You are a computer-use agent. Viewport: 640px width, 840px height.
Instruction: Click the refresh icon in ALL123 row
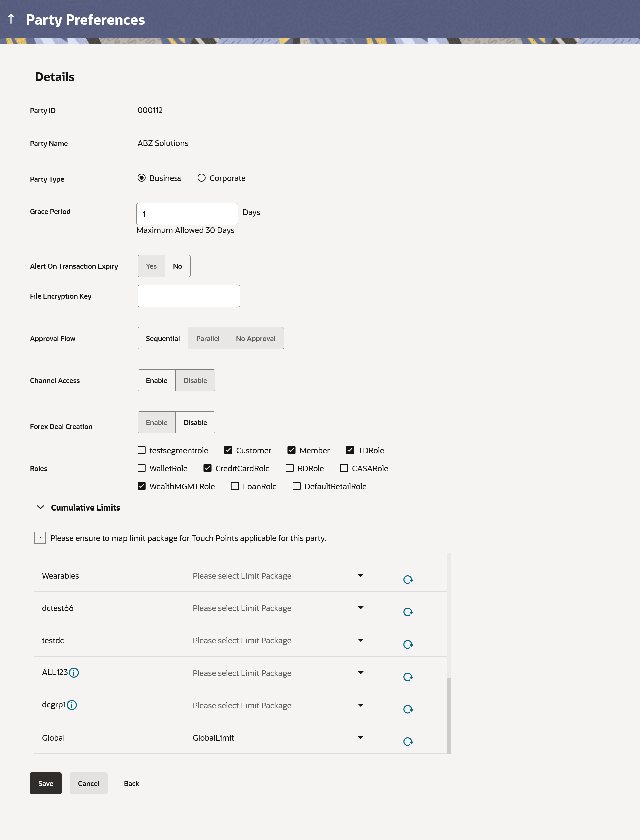[x=408, y=677]
